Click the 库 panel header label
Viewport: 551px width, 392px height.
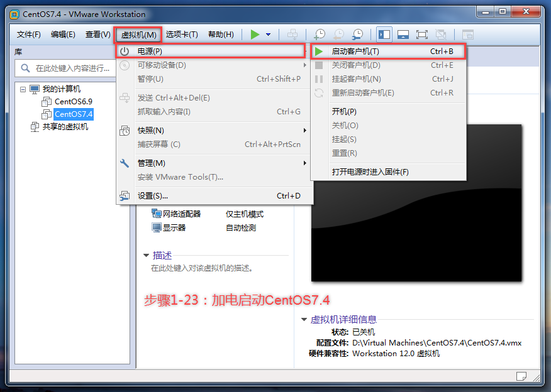(18, 52)
